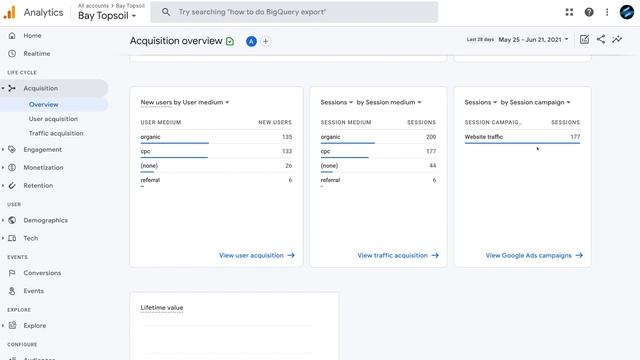The image size is (640, 360).
Task: Open the Google apps grid icon
Action: click(569, 12)
